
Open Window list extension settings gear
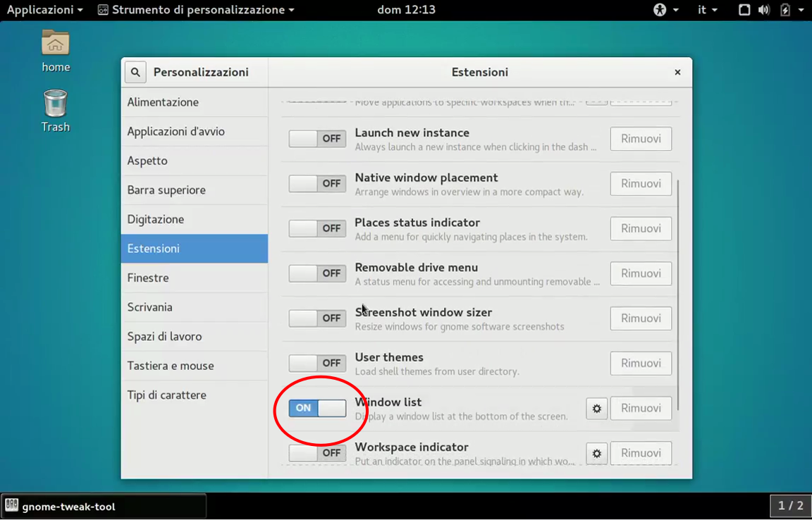pyautogui.click(x=597, y=408)
